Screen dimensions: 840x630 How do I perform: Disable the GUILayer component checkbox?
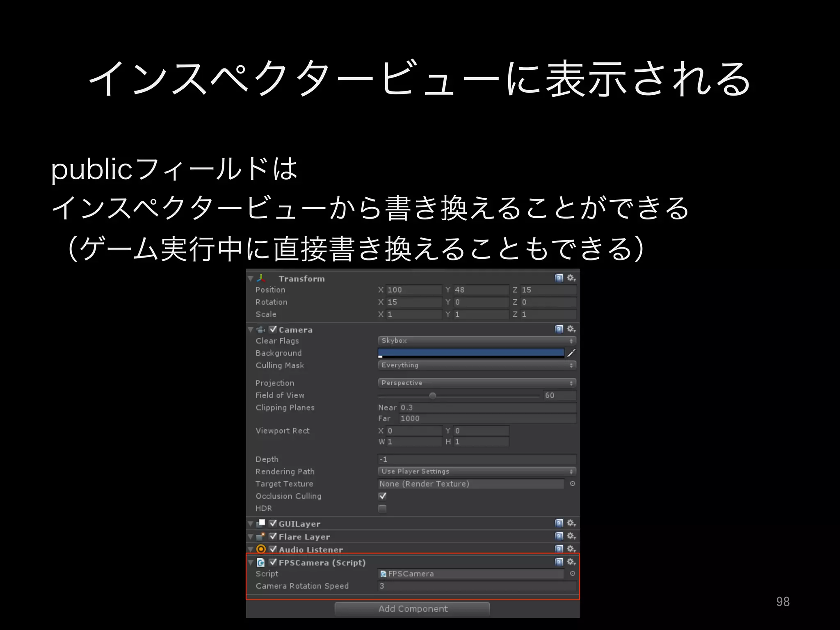273,523
